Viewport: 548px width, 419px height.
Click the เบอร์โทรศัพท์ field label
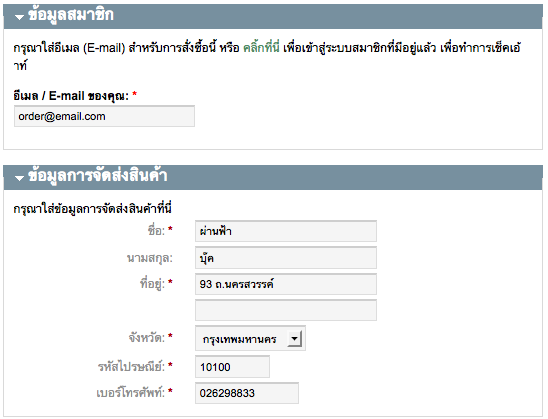pos(130,393)
